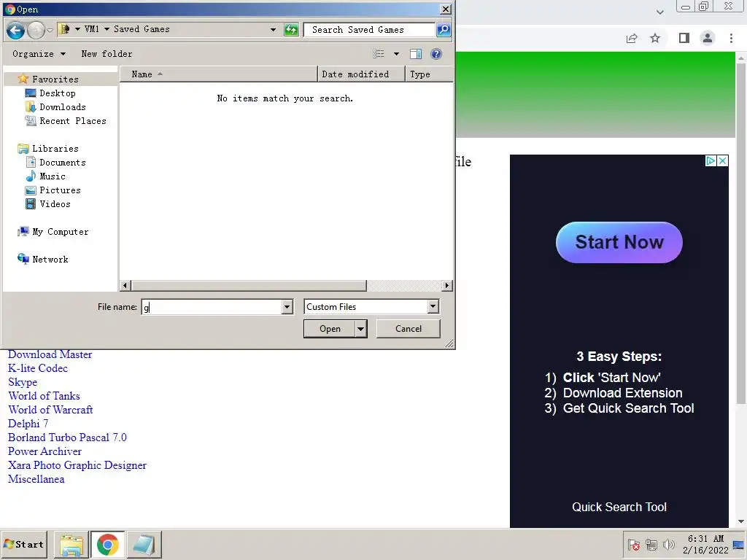This screenshot has width=747, height=560.
Task: Open file explorer from taskbar
Action: (71, 544)
